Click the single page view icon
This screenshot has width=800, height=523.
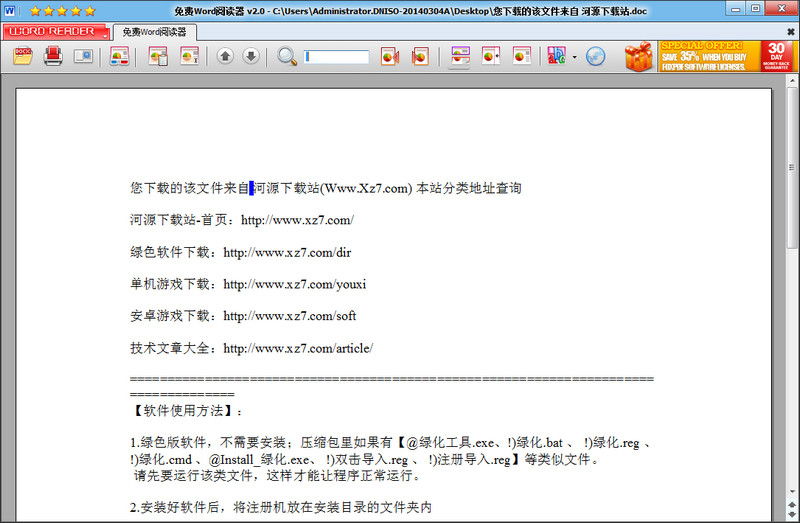[521, 56]
